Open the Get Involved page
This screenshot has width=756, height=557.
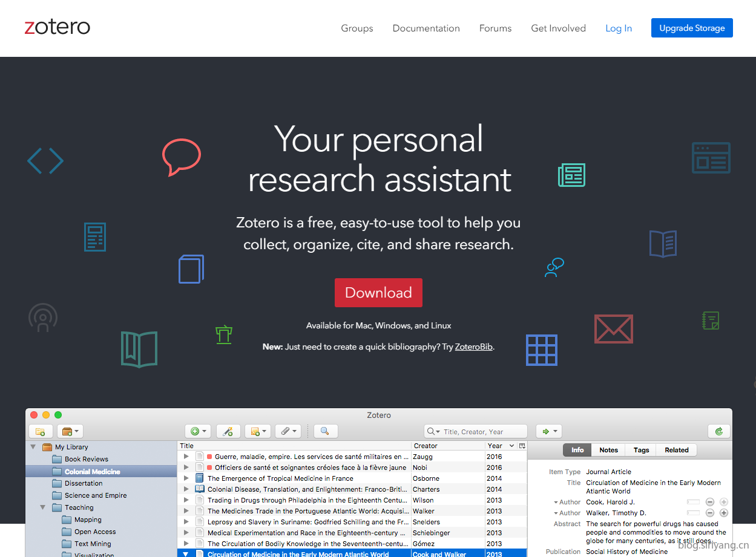pyautogui.click(x=558, y=28)
